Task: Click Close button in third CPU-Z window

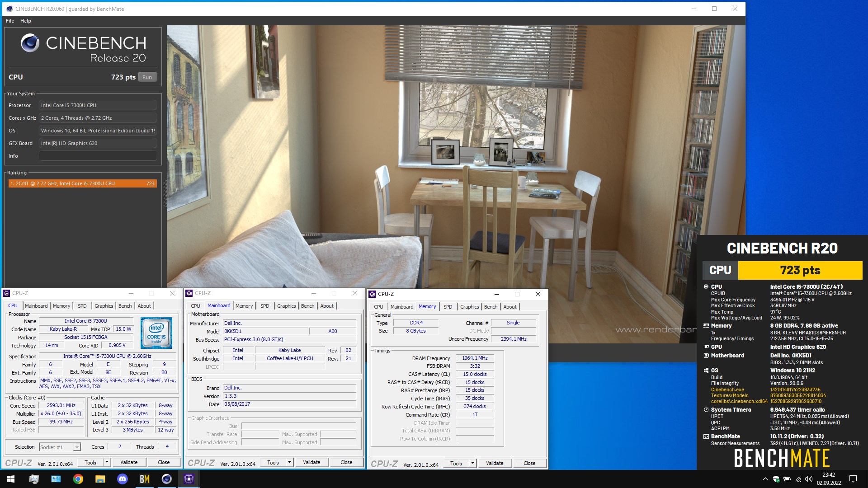Action: [529, 463]
